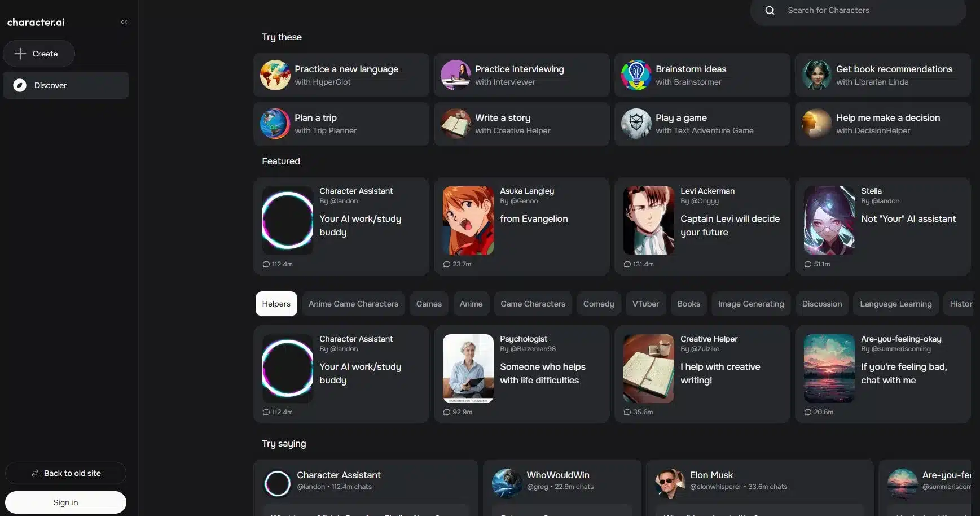Click the 131.4m chat count
This screenshot has width=980, height=516.
pos(639,264)
